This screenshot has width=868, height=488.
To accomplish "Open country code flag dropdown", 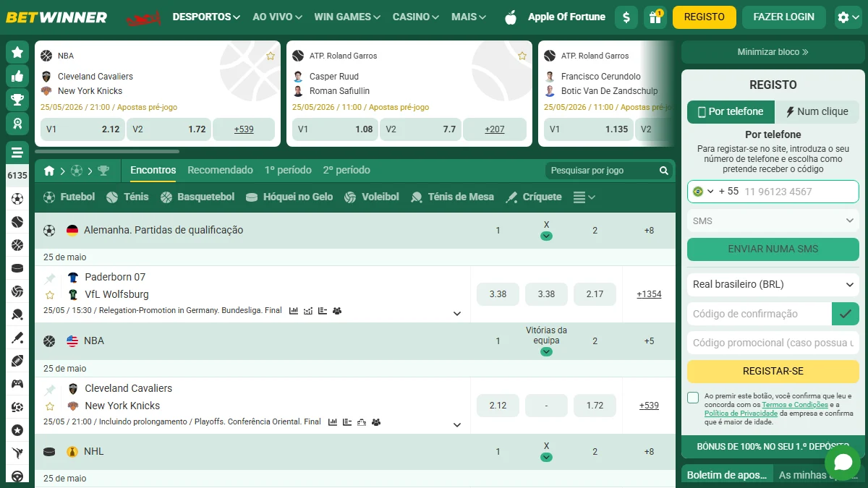I will [x=703, y=192].
